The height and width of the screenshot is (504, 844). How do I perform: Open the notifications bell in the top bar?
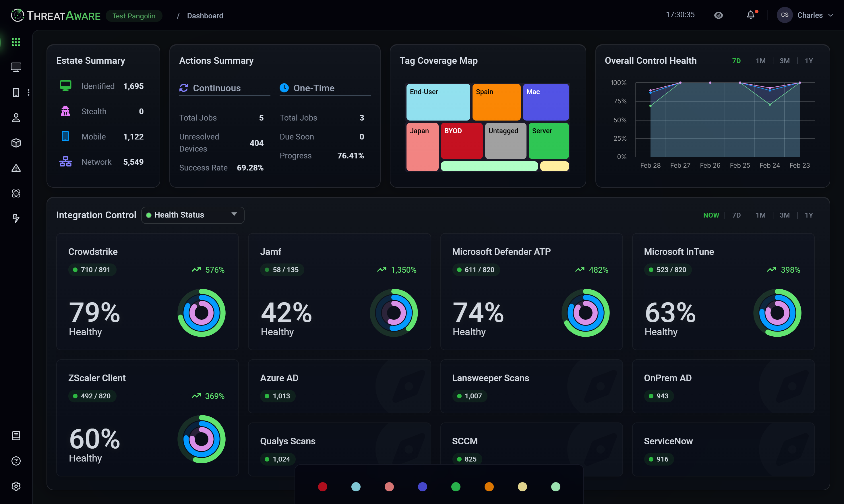tap(750, 15)
